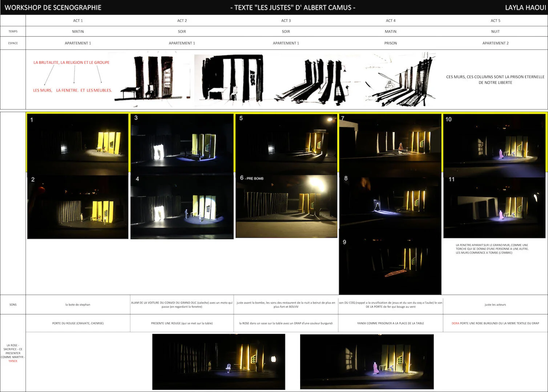This screenshot has width=548, height=392.
Task: Click the text "PORTE DU ROUGE (CRAVATE, CHEMISE)"
Action: 78,323
